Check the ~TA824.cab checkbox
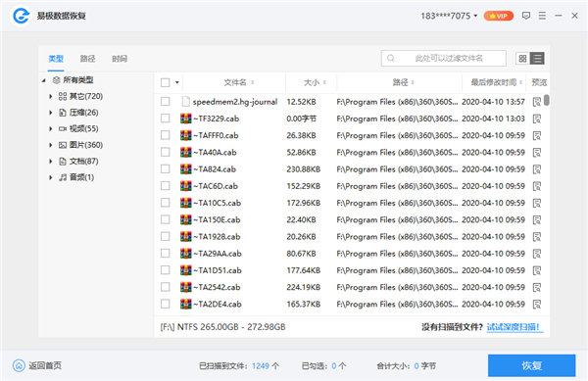588x381 pixels. [x=165, y=169]
